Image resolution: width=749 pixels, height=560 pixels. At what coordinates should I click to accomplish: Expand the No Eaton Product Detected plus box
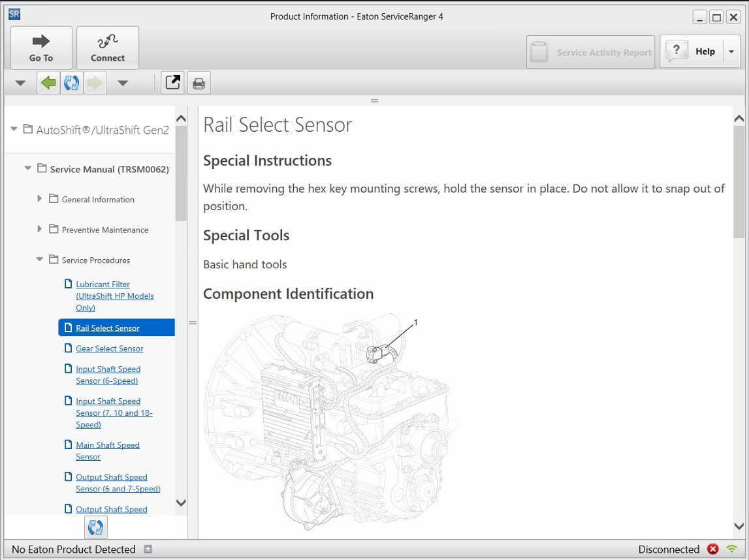148,550
